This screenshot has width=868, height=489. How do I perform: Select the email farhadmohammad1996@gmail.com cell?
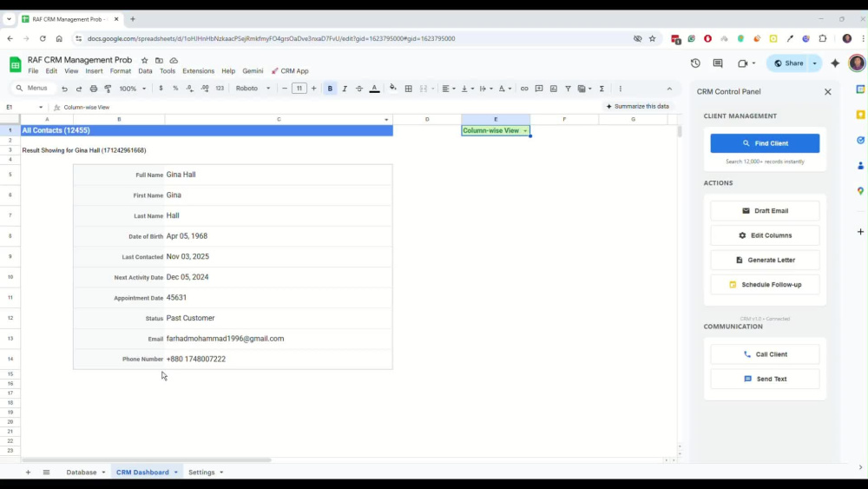click(279, 339)
